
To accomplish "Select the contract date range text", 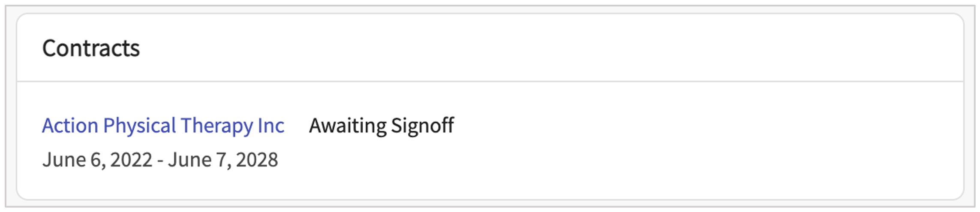I will [x=160, y=160].
